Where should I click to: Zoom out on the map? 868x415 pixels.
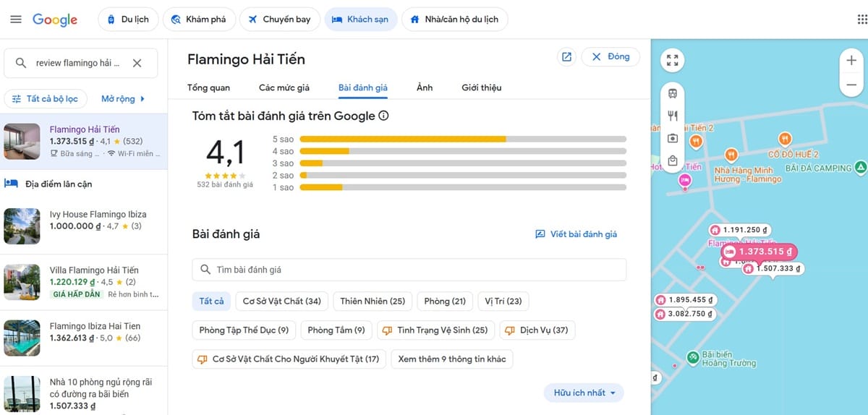851,85
